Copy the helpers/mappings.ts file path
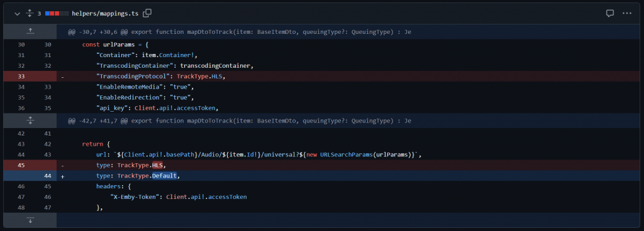 (147, 13)
